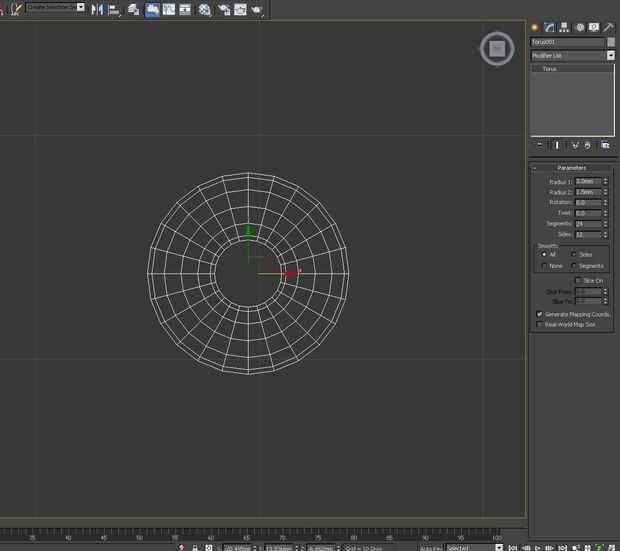
Task: Open the Create command panel tab
Action: [x=535, y=27]
